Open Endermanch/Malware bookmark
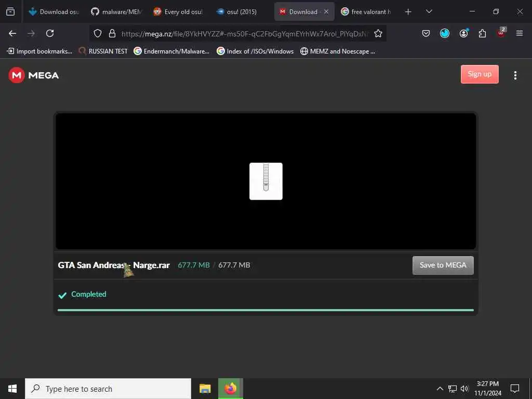This screenshot has height=399, width=532. coord(171,51)
